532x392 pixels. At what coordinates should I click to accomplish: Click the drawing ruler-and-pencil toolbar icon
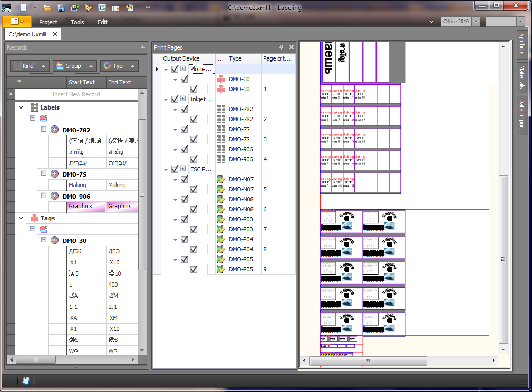(89, 7)
